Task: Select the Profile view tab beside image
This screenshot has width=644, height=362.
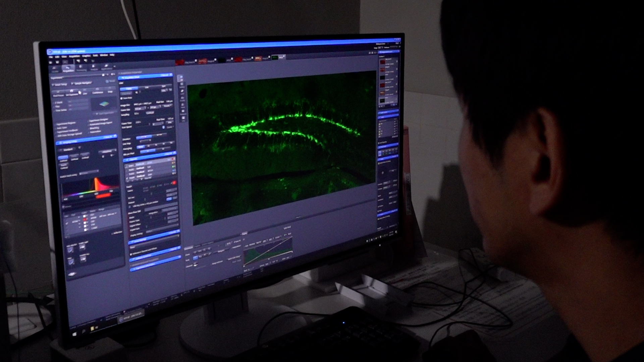Action: coord(182,99)
